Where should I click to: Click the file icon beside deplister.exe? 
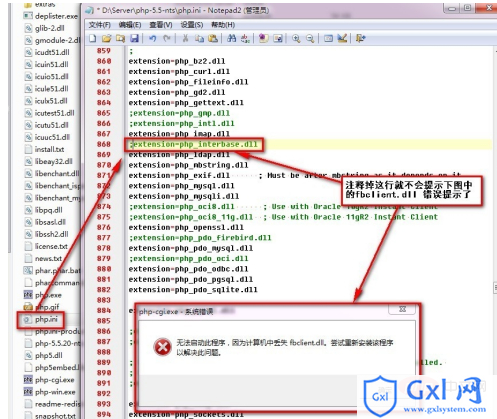(x=28, y=16)
